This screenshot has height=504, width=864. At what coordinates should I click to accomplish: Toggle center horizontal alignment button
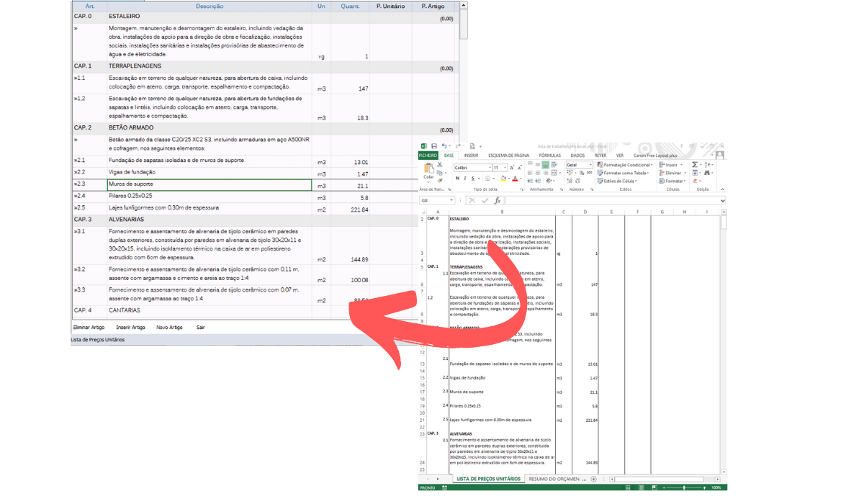[538, 173]
